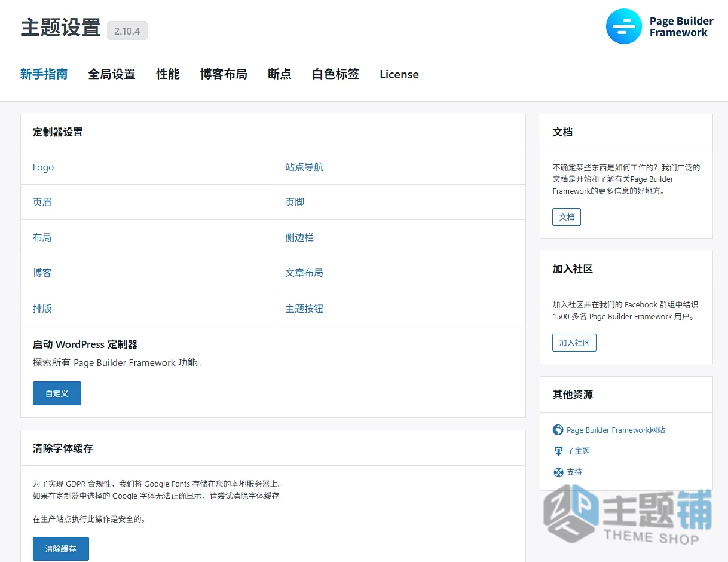This screenshot has width=728, height=562.
Task: Visit the Page Builder Framework网站 link
Action: tap(616, 430)
